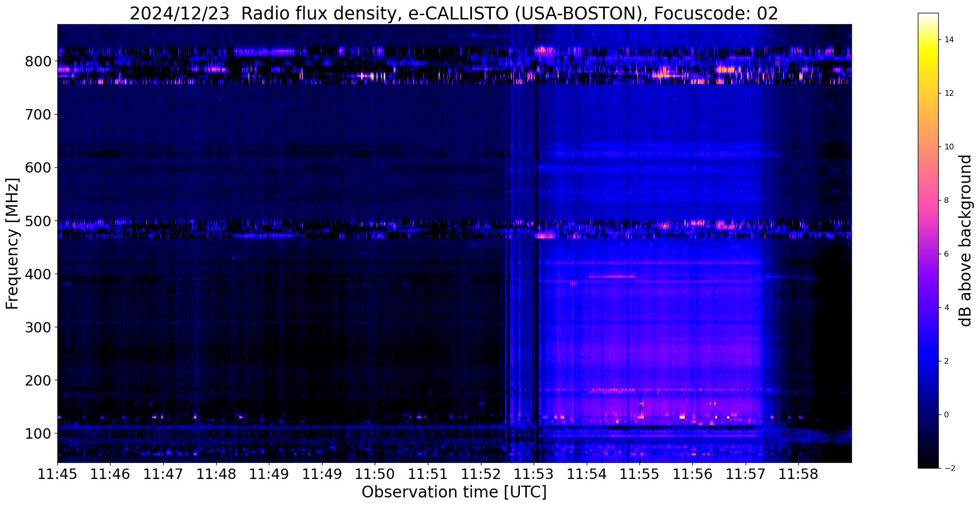Click the dark vertical stripe at 11:53 in the spectrogram

(x=536, y=243)
